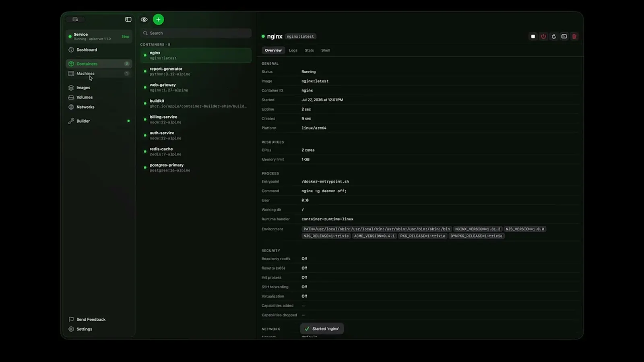Click the DYNPKG_RELEASE=1~trixie environment chip
Viewport: 644px width, 362px height.
click(477, 236)
